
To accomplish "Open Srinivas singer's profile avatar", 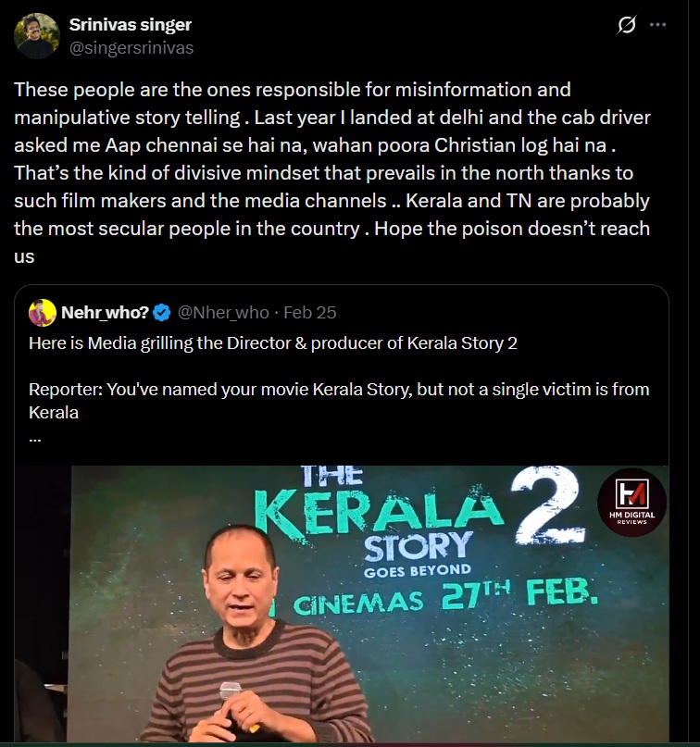I will 37,36.
